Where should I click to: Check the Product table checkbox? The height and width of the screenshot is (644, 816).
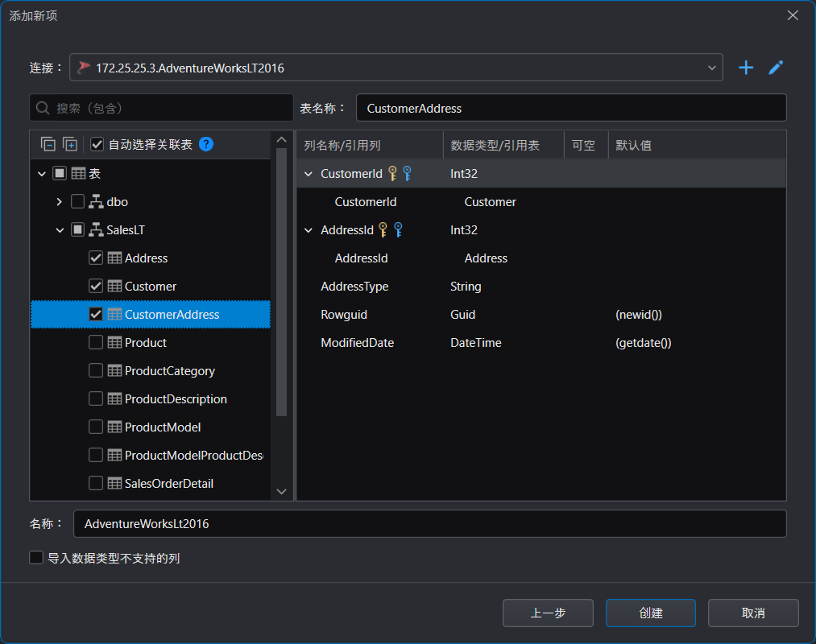(x=96, y=342)
